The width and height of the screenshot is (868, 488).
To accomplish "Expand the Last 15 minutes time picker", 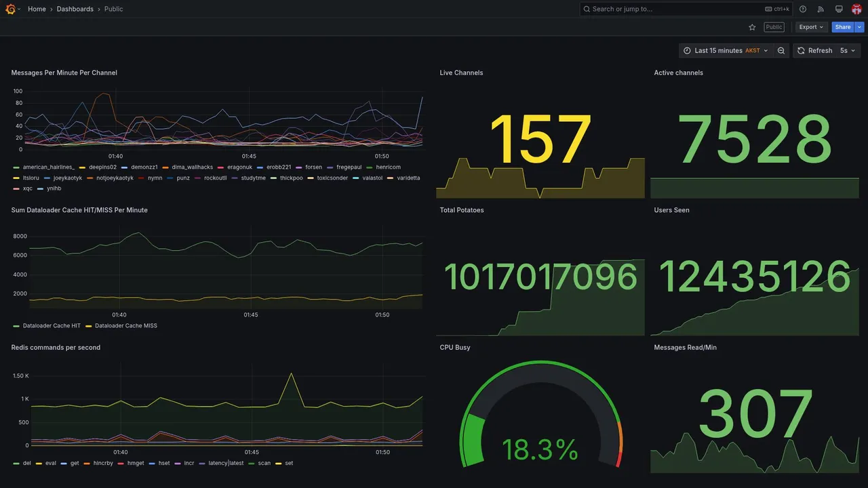I will (726, 51).
